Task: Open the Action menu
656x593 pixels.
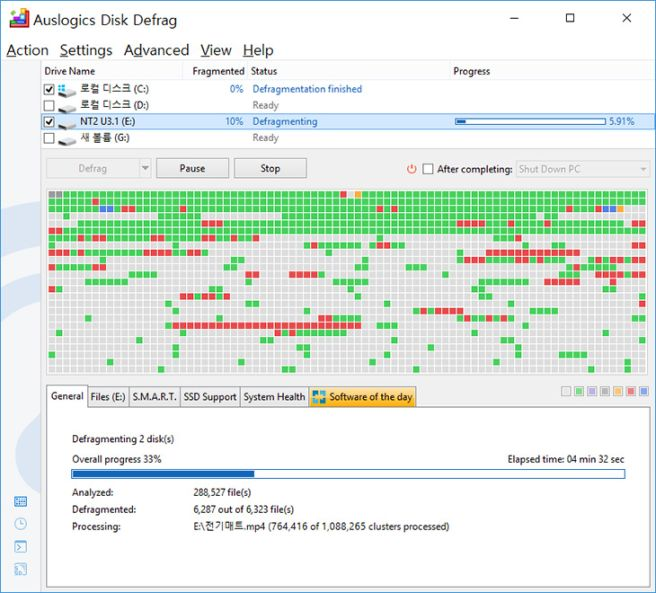Action: pos(28,50)
